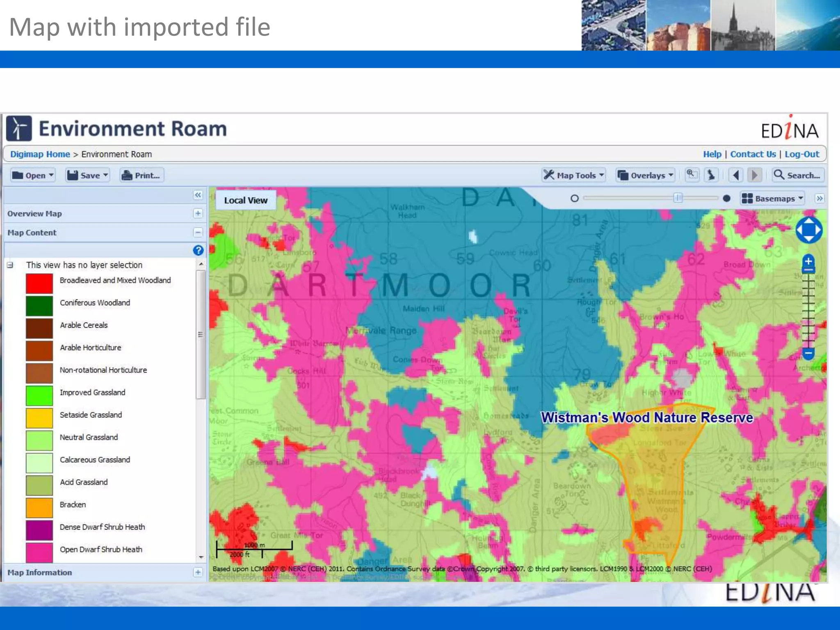Go to previous map view arrow
The width and height of the screenshot is (840, 630).
(736, 176)
